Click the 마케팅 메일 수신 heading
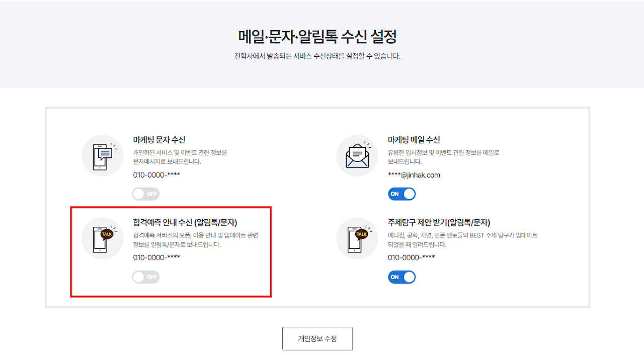The height and width of the screenshot is (355, 644). (x=414, y=140)
